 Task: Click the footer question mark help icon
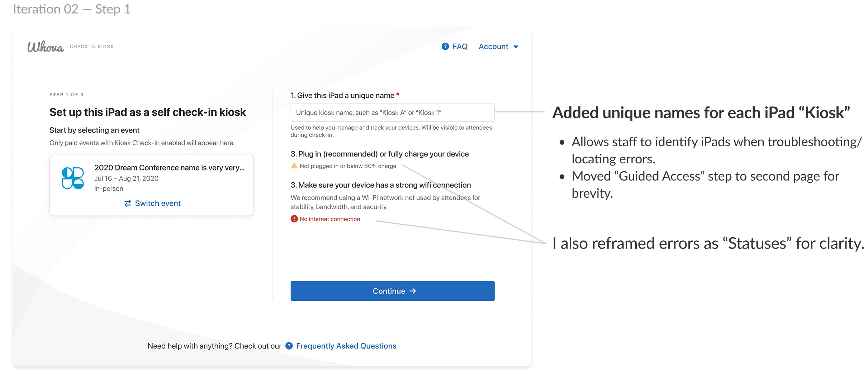289,346
